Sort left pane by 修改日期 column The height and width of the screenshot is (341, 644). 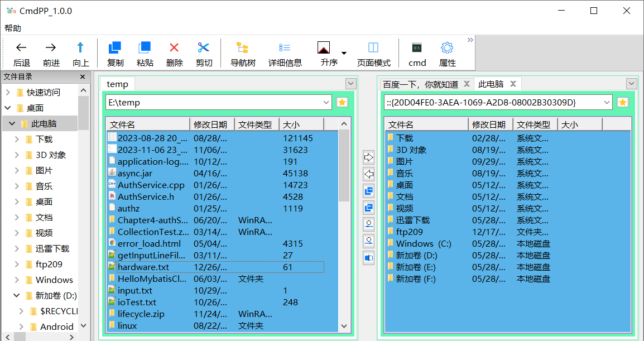212,124
